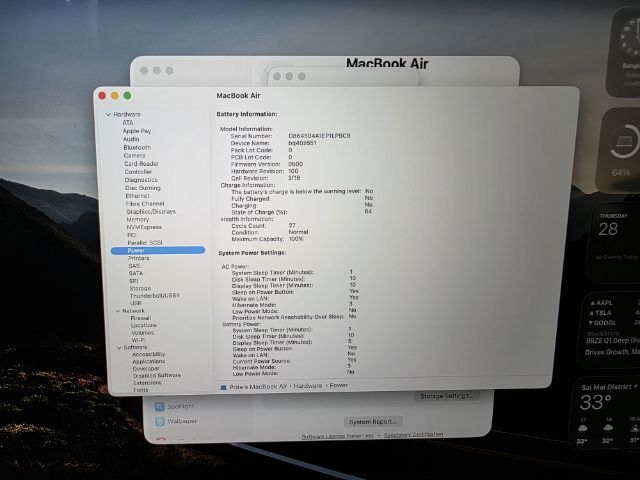Viewport: 640px width, 480px height.
Task: Select the highlighted Power entry
Action: (x=158, y=251)
